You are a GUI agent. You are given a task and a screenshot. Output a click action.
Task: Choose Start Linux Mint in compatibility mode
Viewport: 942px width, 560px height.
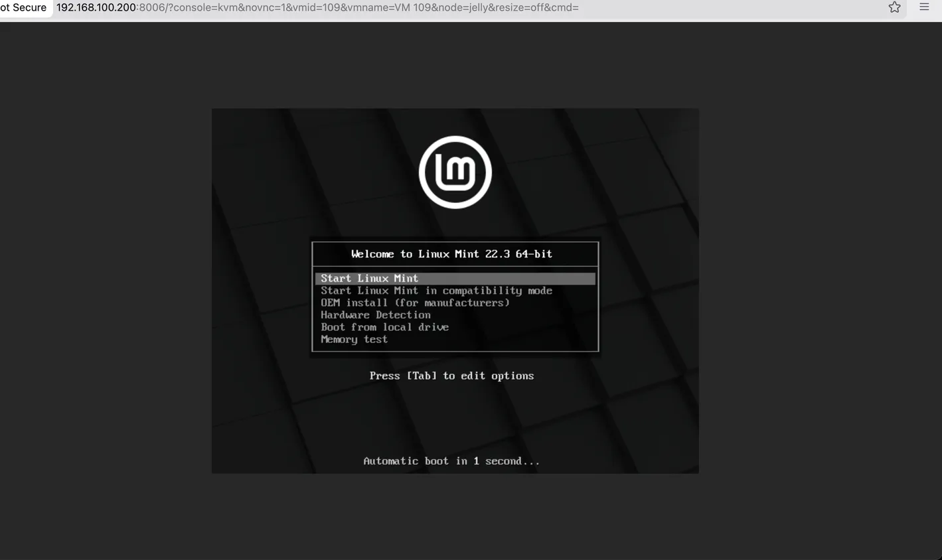tap(436, 291)
